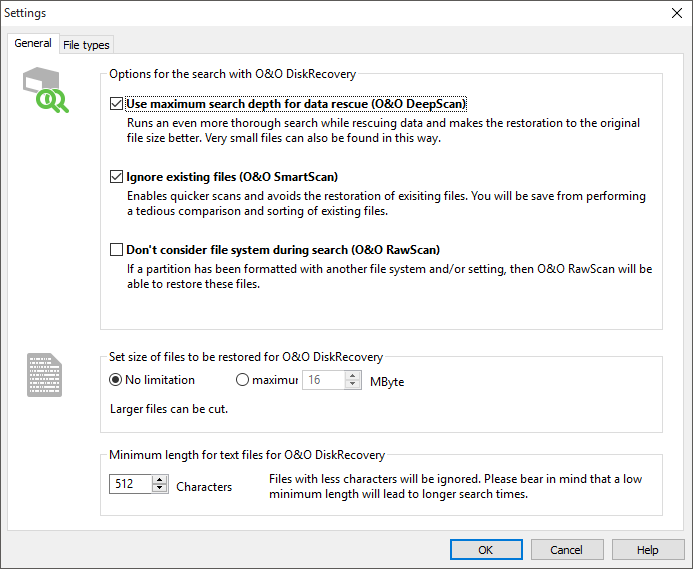The image size is (693, 569).
Task: Select the maximum file size radio button
Action: click(242, 380)
